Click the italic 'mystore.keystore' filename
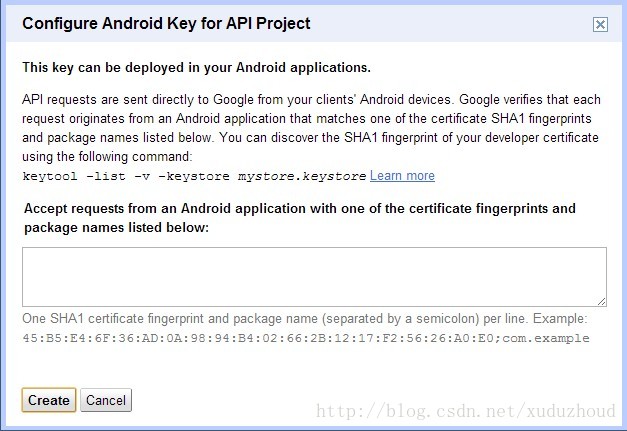The height and width of the screenshot is (431, 627). pyautogui.click(x=302, y=176)
